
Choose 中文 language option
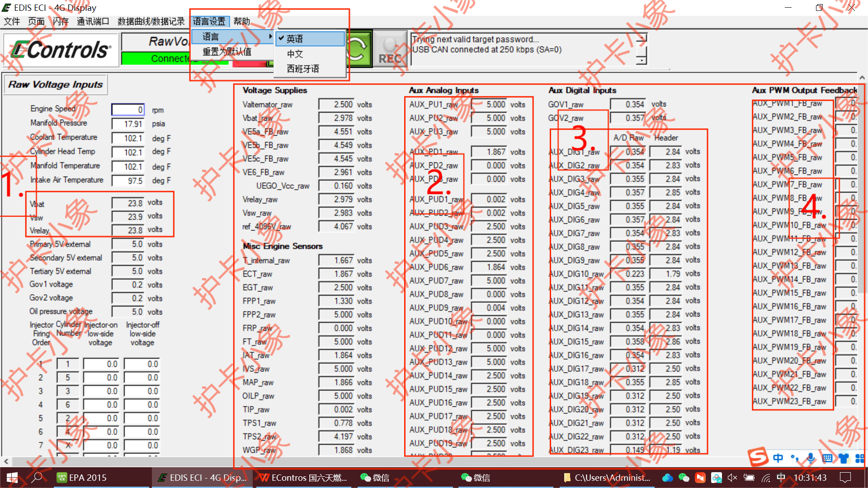coord(295,54)
